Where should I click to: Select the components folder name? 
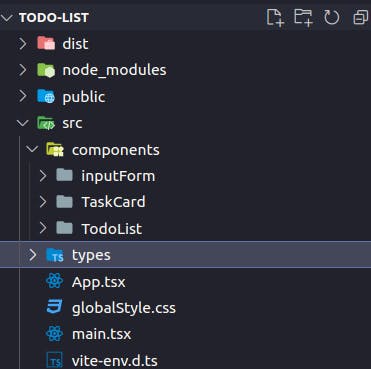pos(116,150)
